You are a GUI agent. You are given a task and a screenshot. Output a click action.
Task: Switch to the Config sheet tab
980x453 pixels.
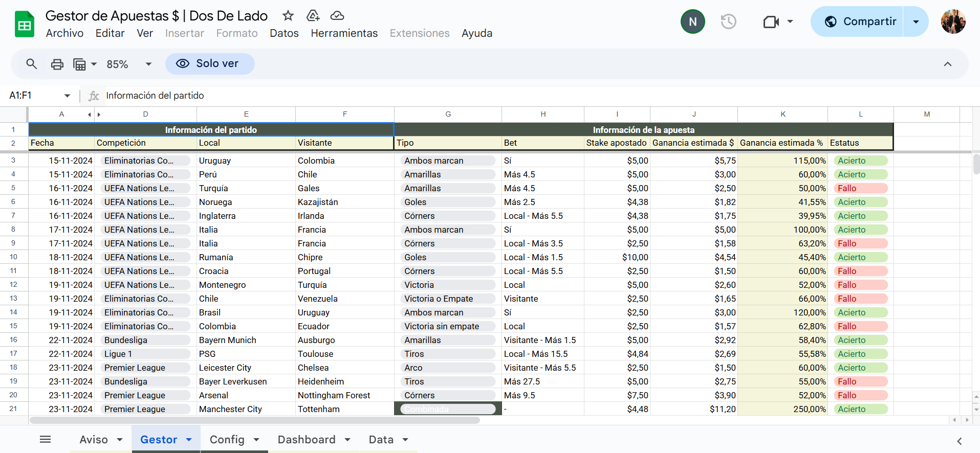(227, 440)
